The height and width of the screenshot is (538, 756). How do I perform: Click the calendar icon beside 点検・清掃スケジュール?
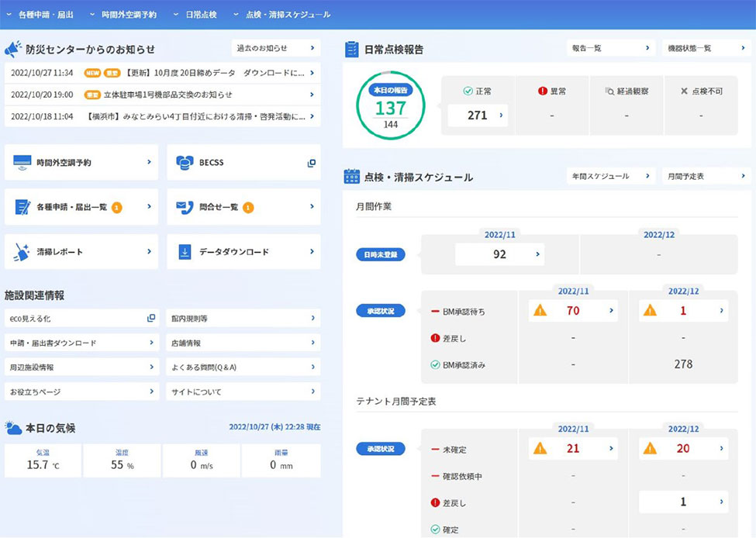(x=350, y=177)
